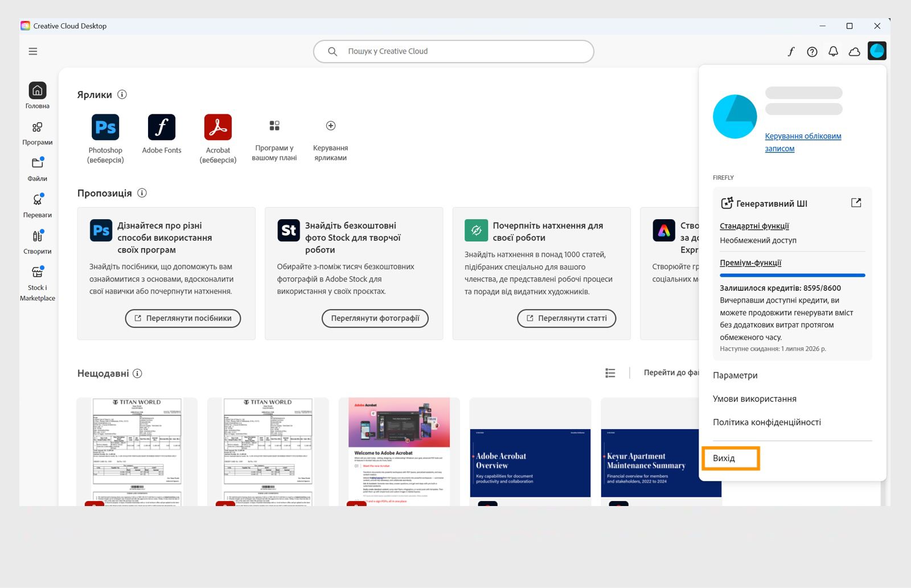Click the profile avatar in header
The width and height of the screenshot is (911, 588).
(877, 51)
